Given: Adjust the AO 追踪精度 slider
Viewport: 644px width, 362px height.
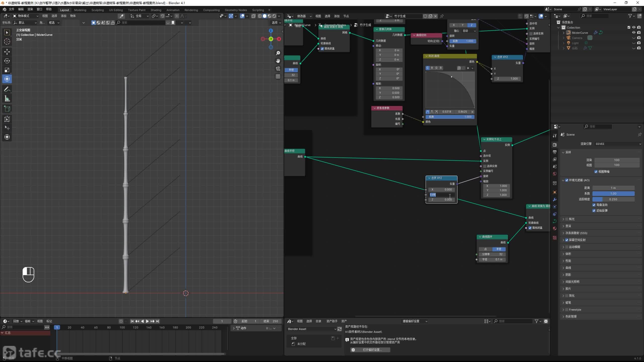Looking at the screenshot, I should pos(613,199).
